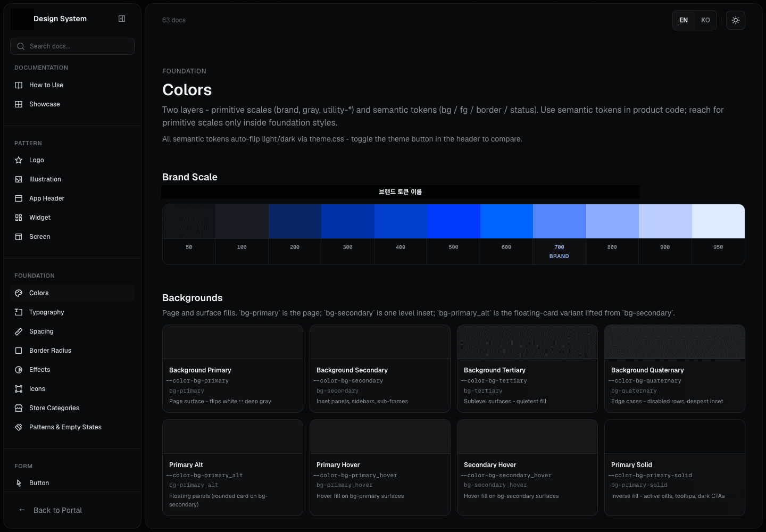Click the Icons frame icon
The image size is (766, 532).
pos(19,389)
